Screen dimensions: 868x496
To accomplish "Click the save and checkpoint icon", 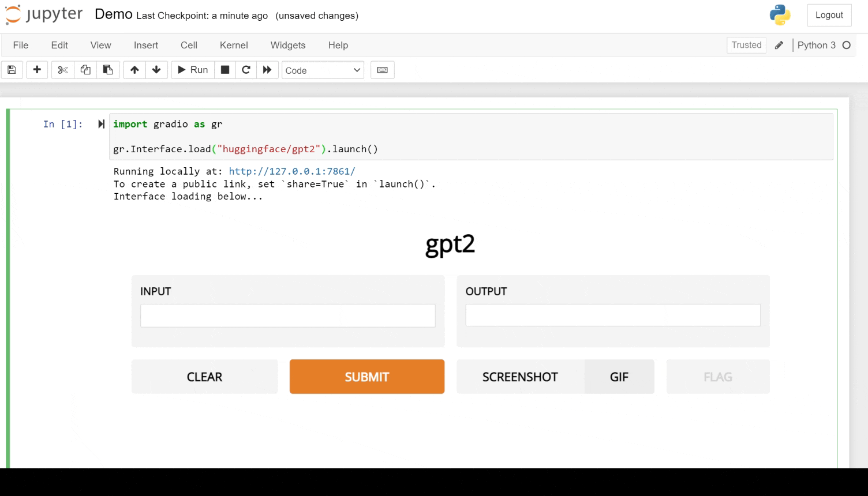I will tap(12, 70).
